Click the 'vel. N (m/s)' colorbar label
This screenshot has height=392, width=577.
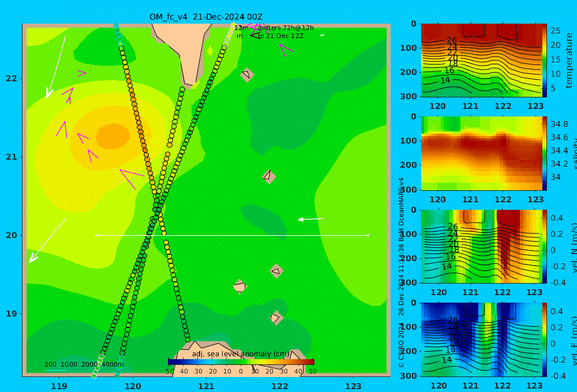[574, 247]
